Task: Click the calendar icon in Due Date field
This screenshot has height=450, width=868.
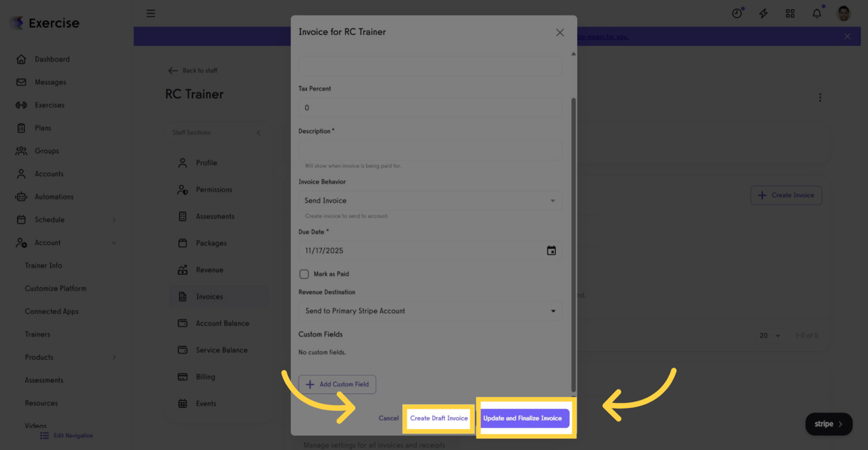Action: click(x=551, y=250)
